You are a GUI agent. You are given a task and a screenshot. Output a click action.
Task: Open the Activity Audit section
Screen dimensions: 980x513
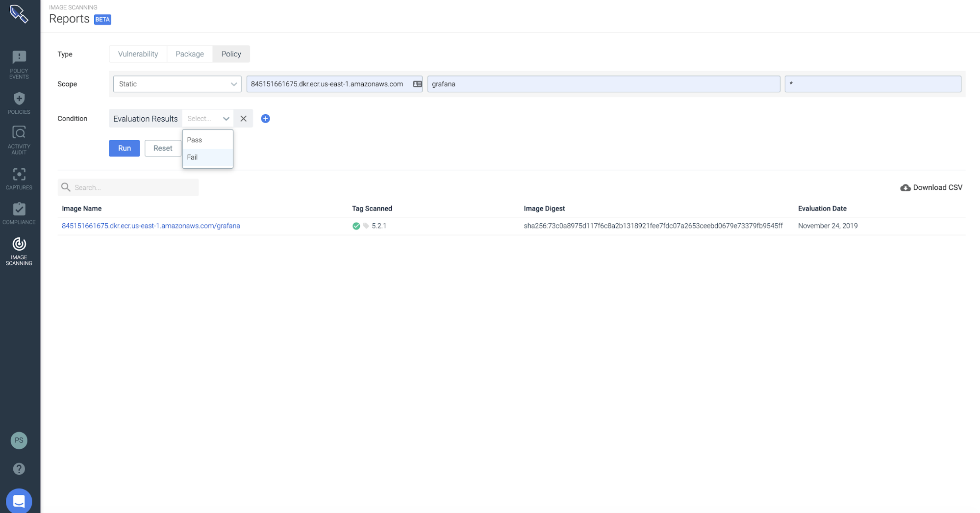(x=19, y=139)
